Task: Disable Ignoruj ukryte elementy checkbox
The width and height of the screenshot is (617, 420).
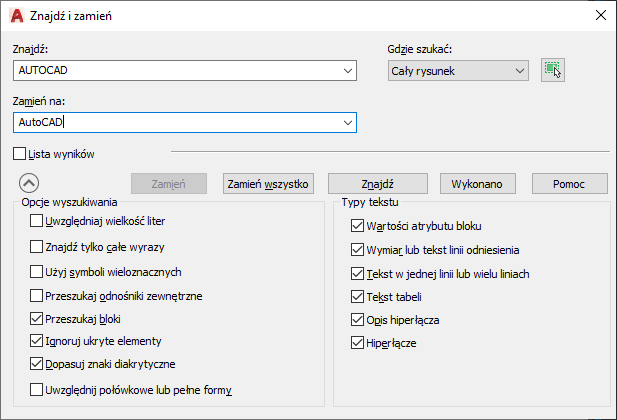Action: (37, 341)
